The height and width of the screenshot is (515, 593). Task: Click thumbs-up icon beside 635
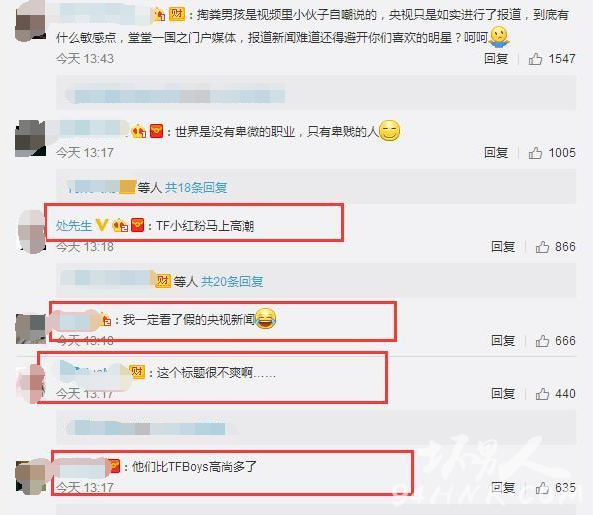pos(542,488)
